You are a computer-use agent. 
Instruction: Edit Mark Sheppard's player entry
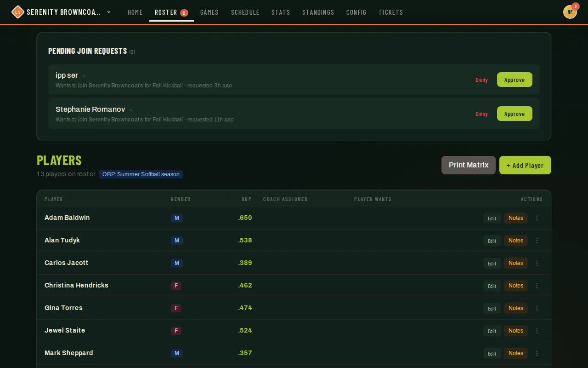[492, 353]
